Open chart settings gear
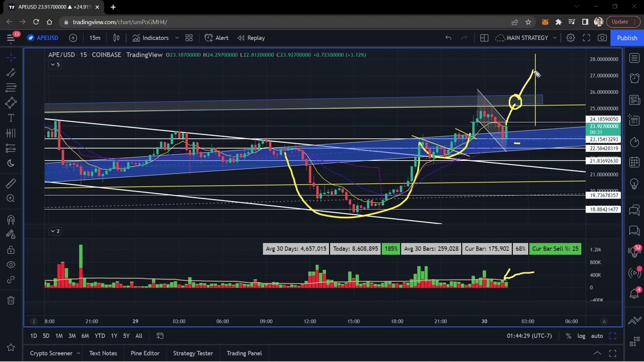The width and height of the screenshot is (644, 362). pos(571,38)
